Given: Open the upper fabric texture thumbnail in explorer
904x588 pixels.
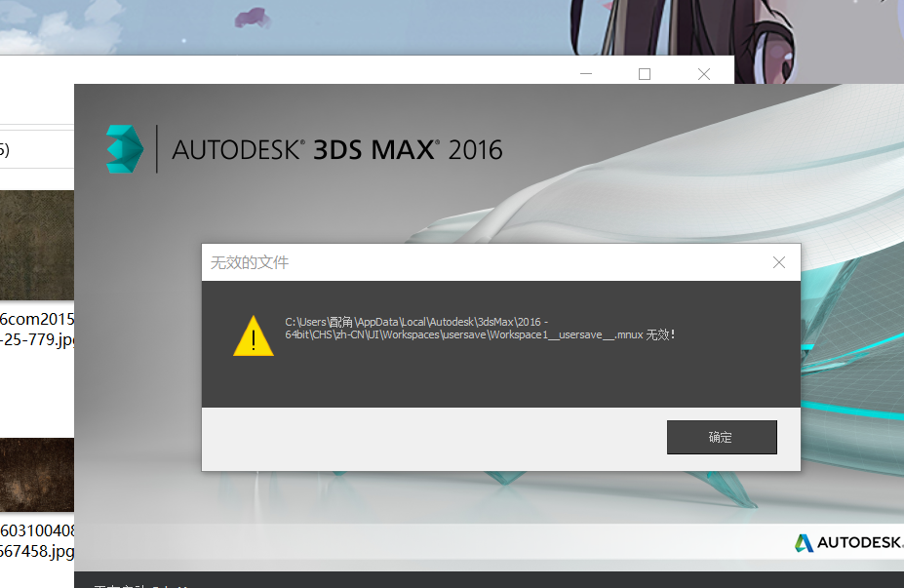Looking at the screenshot, I should (37, 245).
